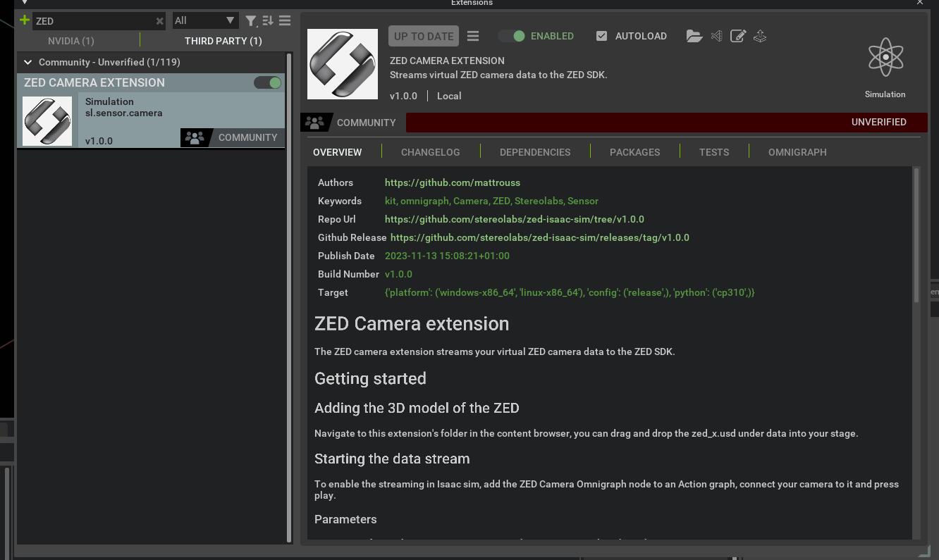This screenshot has width=939, height=560.
Task: Open the DEPENDENCIES tab
Action: [535, 152]
